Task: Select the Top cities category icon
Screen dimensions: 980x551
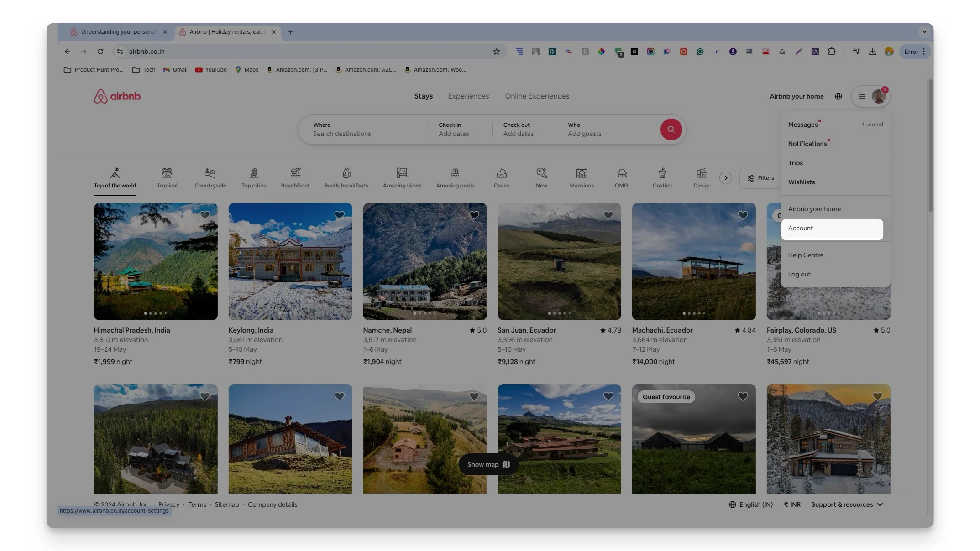Action: [254, 173]
